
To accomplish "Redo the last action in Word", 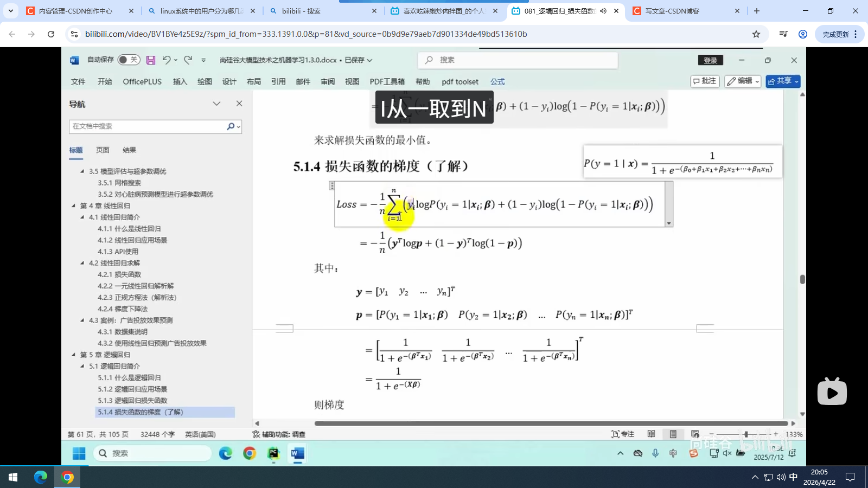I will 188,60.
